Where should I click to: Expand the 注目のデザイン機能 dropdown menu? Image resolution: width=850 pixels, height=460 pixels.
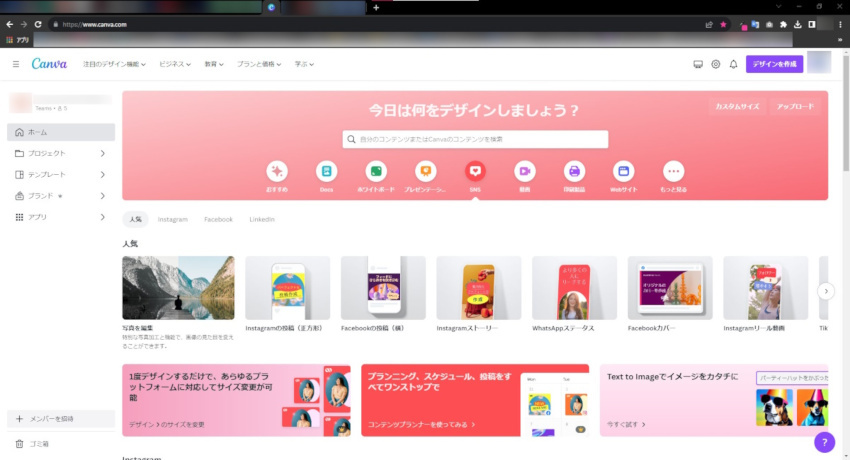[114, 64]
